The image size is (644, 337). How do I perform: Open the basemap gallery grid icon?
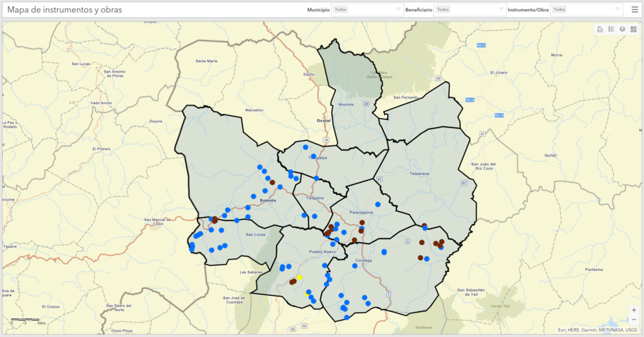coord(634,29)
